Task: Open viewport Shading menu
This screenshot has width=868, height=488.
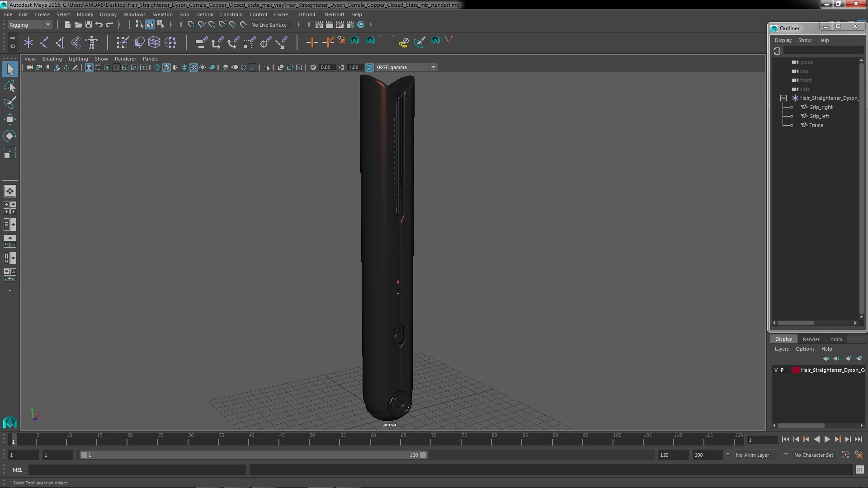Action: (x=52, y=59)
